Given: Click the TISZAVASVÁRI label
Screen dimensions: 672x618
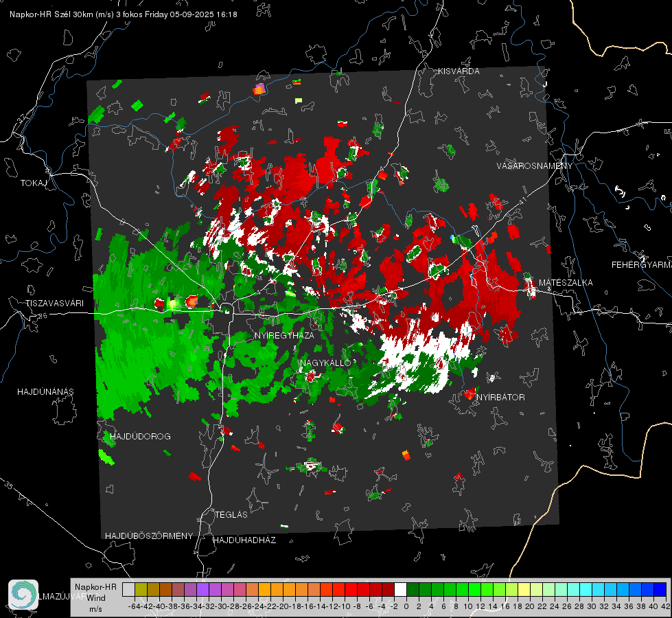Looking at the screenshot, I should (x=54, y=304).
